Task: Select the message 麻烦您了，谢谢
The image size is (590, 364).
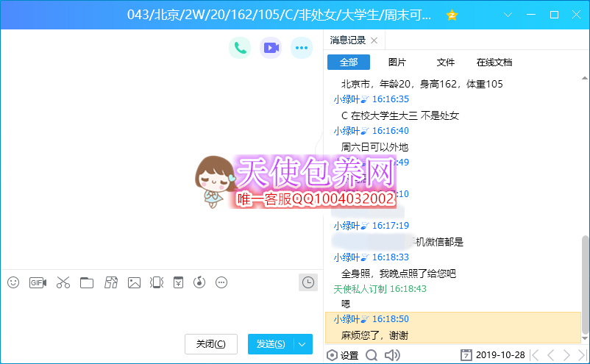Action: pos(374,335)
